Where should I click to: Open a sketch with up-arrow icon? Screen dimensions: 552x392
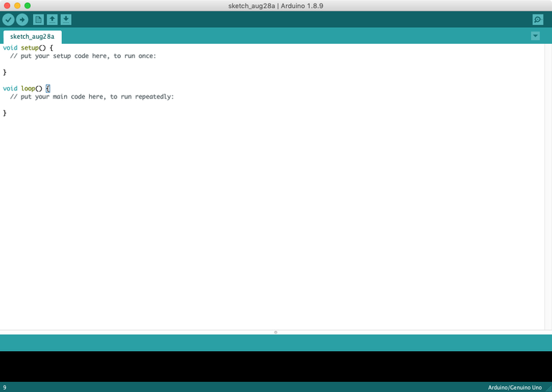[52, 19]
